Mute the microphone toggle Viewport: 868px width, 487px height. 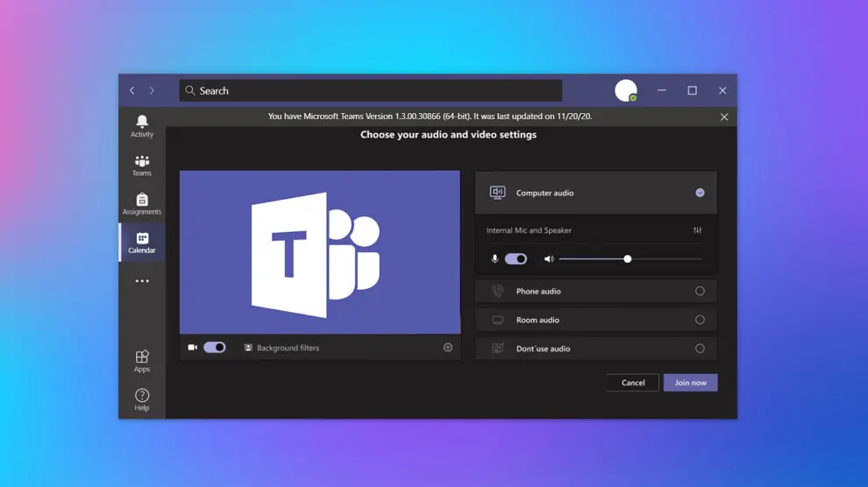516,259
